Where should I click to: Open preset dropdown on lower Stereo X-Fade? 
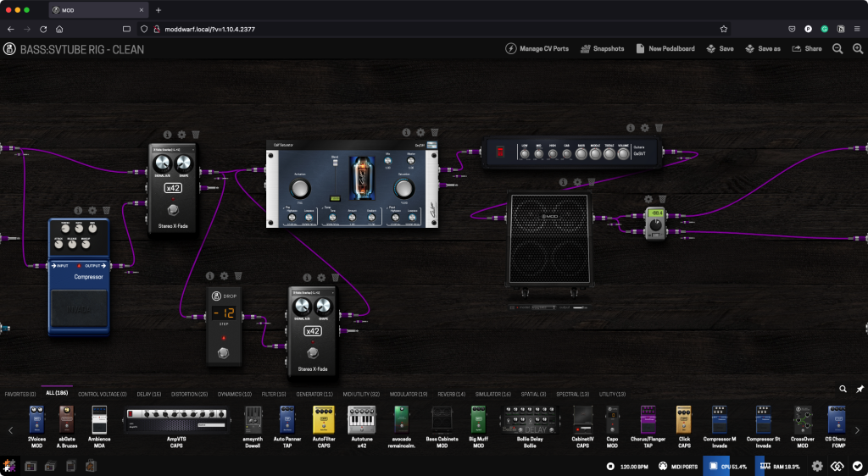click(312, 293)
